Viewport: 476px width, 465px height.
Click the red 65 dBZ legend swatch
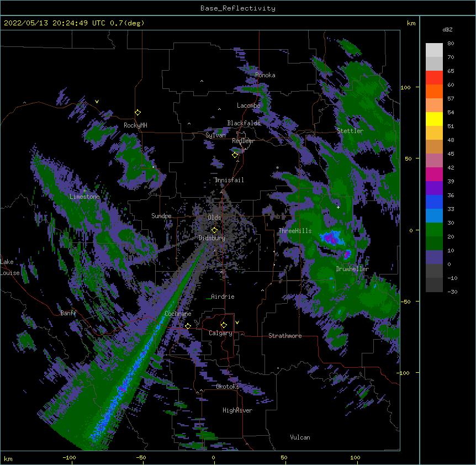(434, 78)
